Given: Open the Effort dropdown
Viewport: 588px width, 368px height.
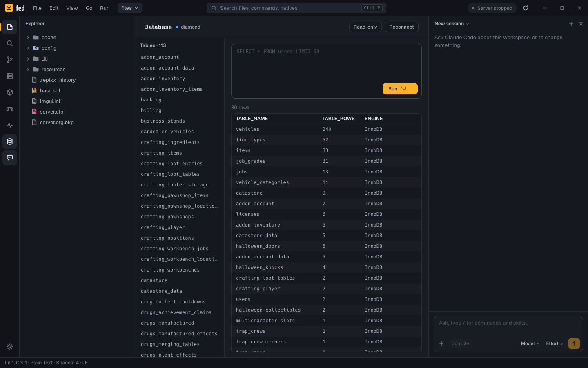Looking at the screenshot, I should click(555, 343).
